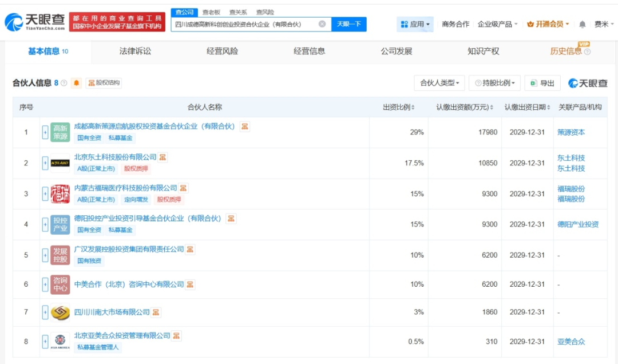
Task: Sort by 认缴出资额(万元) column arrows
Action: click(x=492, y=107)
